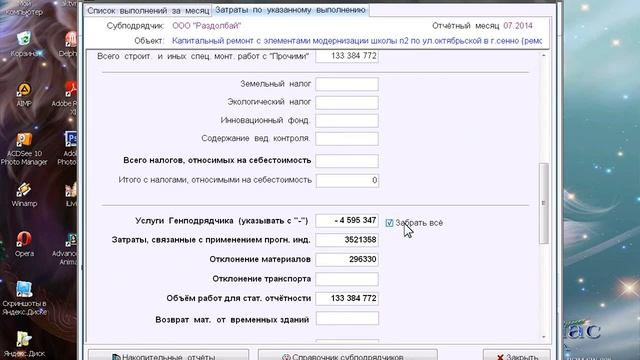
Task: Open the Adobe Photoshop desktop icon
Action: pyautogui.click(x=68, y=149)
